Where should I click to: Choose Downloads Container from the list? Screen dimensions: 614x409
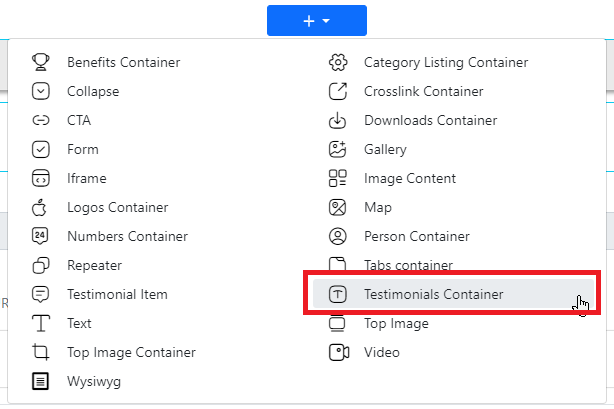[x=430, y=120]
